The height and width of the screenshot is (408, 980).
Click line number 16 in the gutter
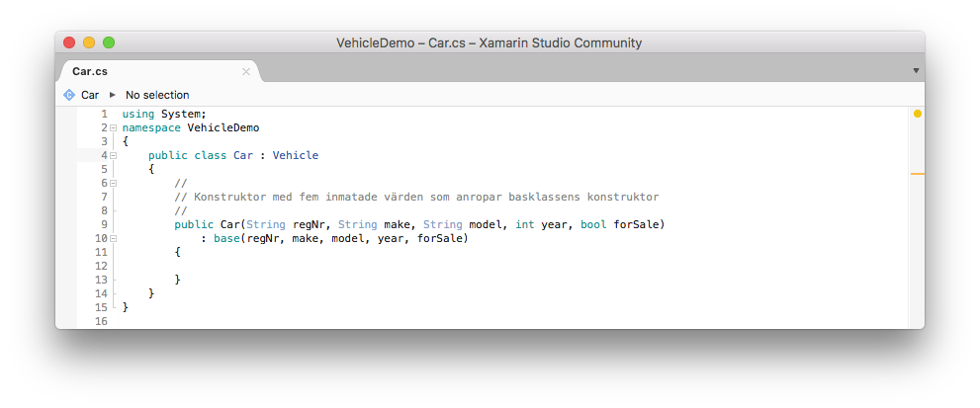click(101, 320)
